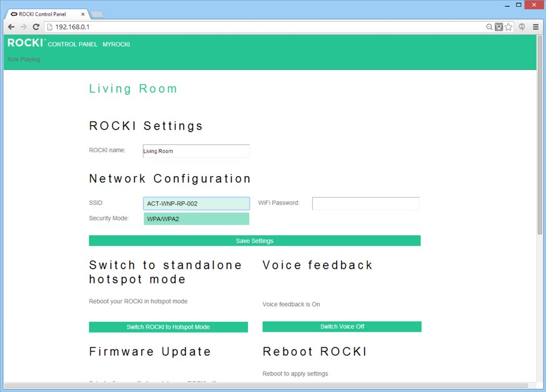
Task: Click the save-disk extension icon in the address bar
Action: pyautogui.click(x=499, y=27)
